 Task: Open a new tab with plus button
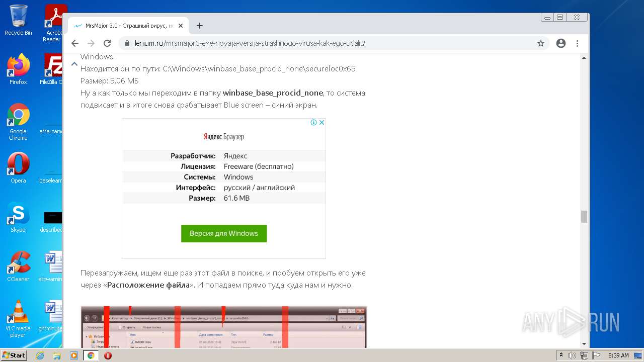(200, 26)
